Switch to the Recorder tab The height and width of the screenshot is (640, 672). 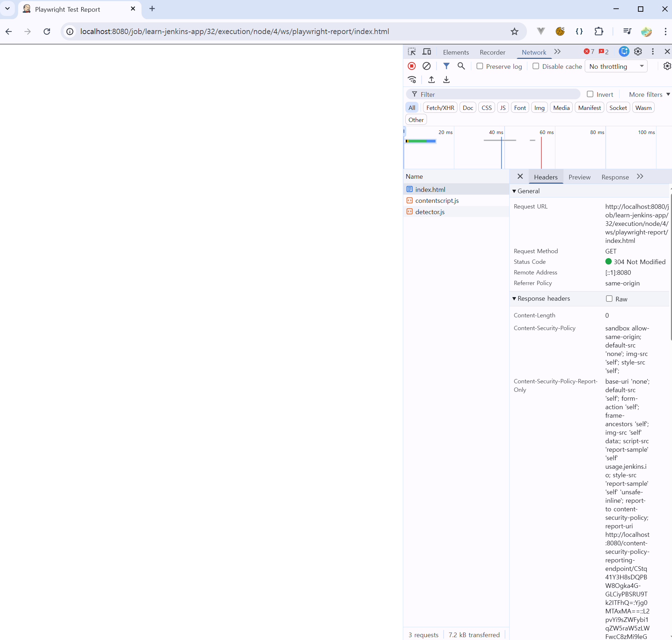tap(493, 52)
